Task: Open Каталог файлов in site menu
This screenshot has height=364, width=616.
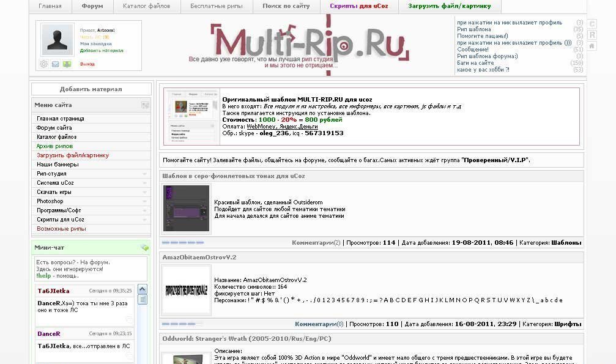Action: click(56, 137)
